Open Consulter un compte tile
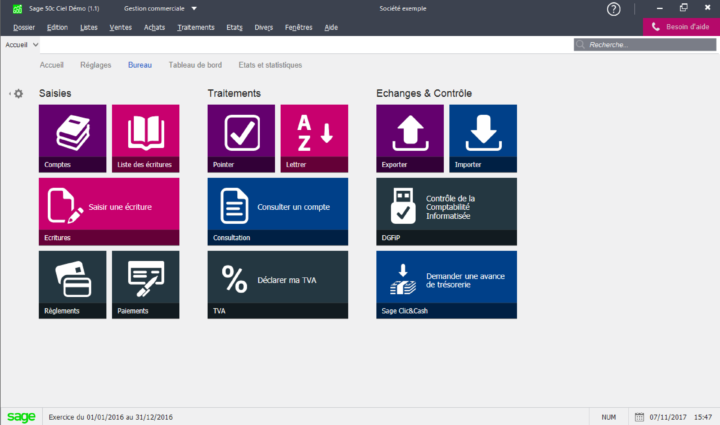This screenshot has height=425, width=720. coord(278,212)
